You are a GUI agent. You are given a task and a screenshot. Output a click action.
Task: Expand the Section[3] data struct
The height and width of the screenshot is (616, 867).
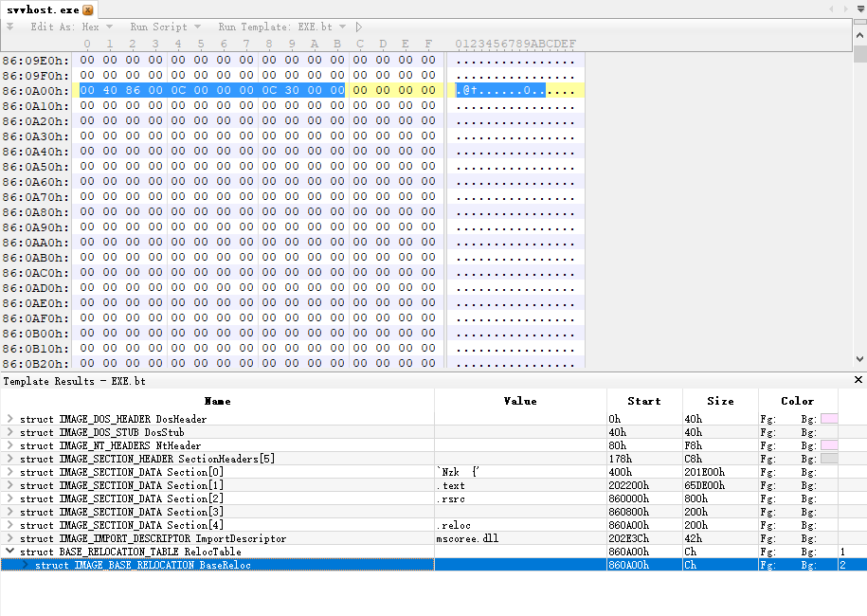(10, 512)
